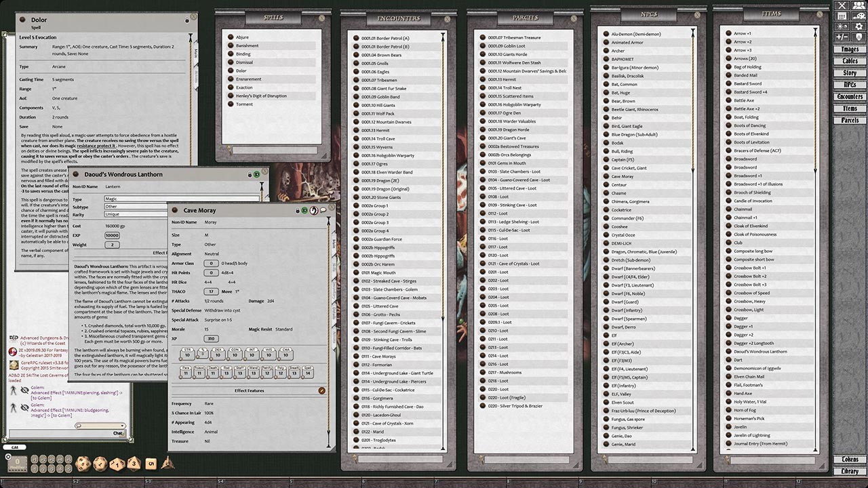Open the GM speaker selector above the dice
The image size is (868, 488).
tap(15, 447)
